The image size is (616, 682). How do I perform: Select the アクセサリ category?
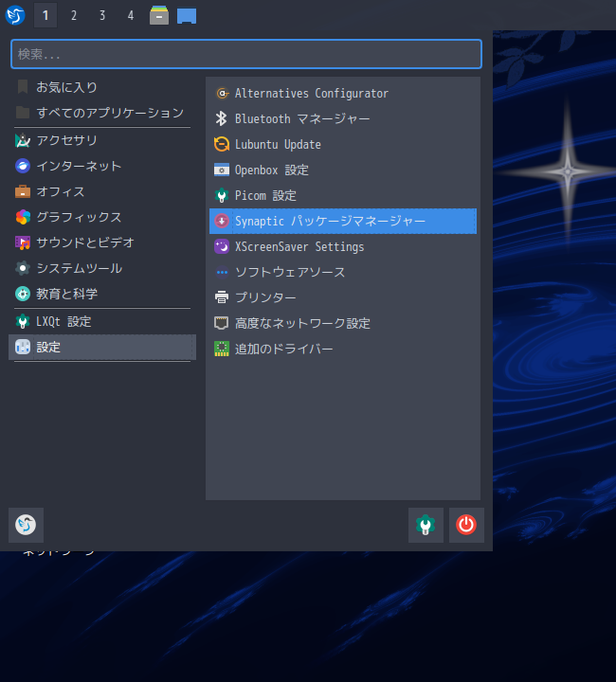[x=102, y=140]
